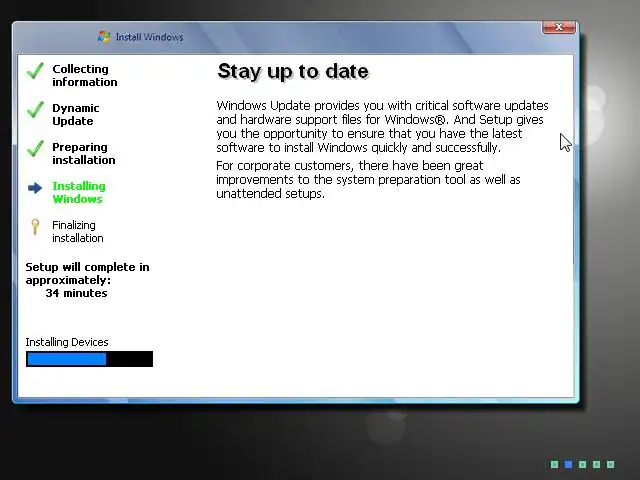This screenshot has width=640, height=480.
Task: Click the paragraph starting with Windows Update provides
Action: (382, 127)
